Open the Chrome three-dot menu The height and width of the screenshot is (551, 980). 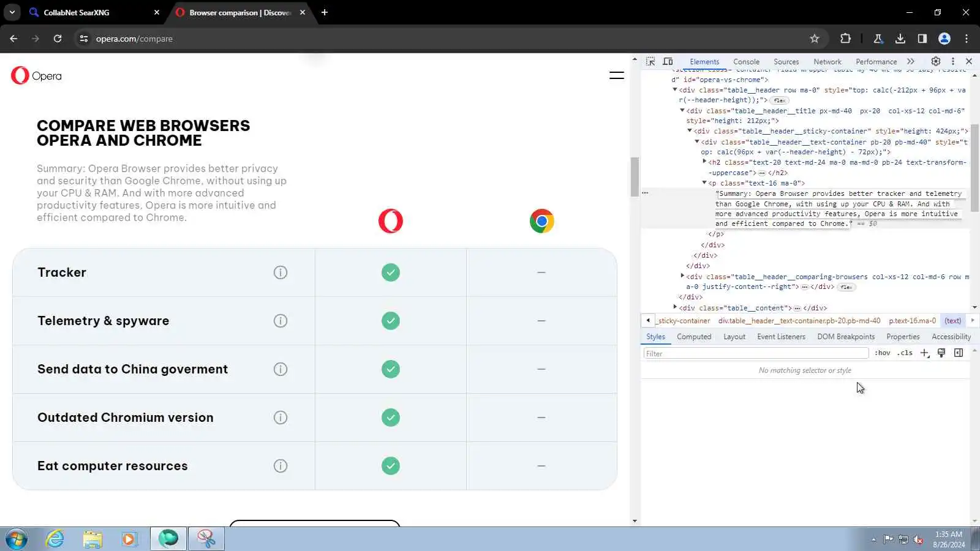tap(967, 39)
